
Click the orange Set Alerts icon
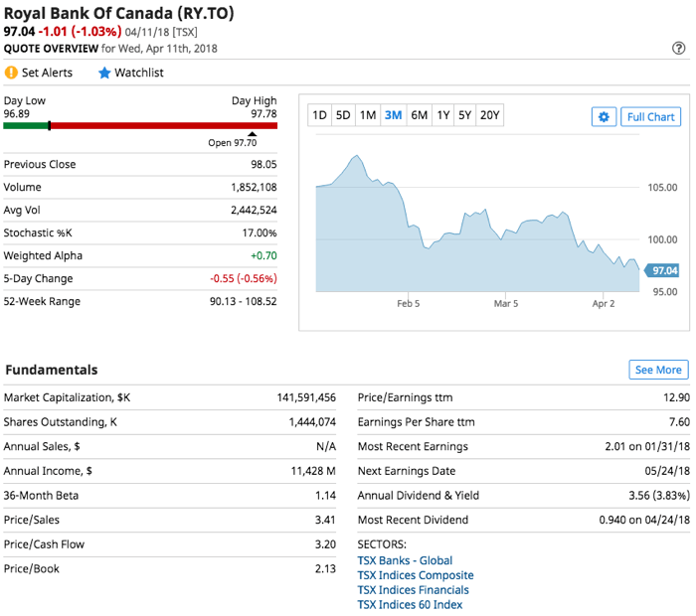point(11,73)
